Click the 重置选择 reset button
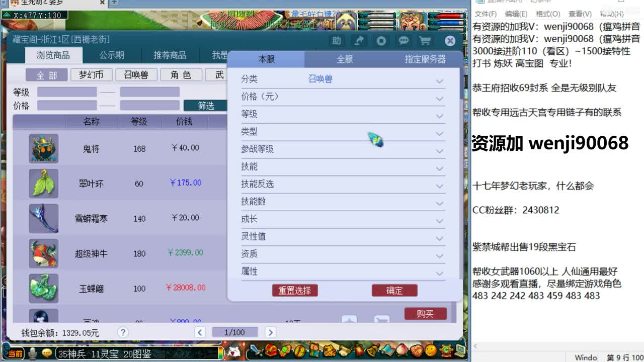Image resolution: width=644 pixels, height=362 pixels. tap(295, 290)
